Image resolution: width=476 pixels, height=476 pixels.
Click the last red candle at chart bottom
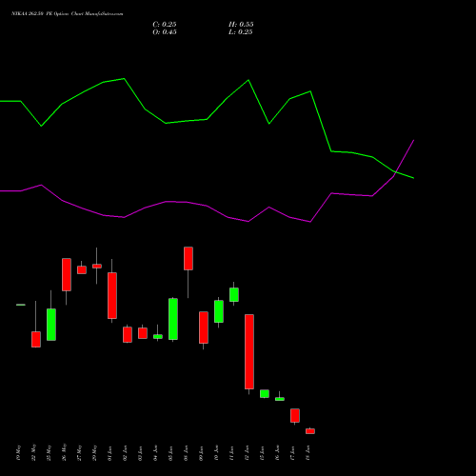(x=310, y=431)
